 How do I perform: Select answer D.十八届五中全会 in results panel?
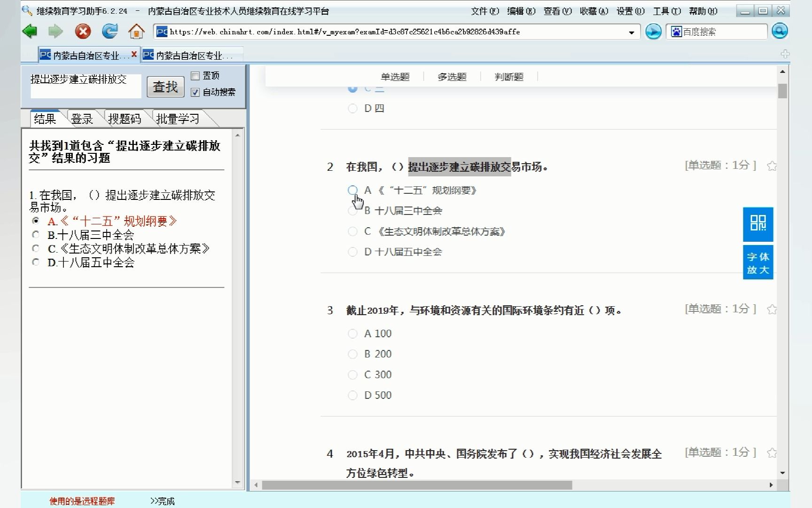(x=36, y=262)
